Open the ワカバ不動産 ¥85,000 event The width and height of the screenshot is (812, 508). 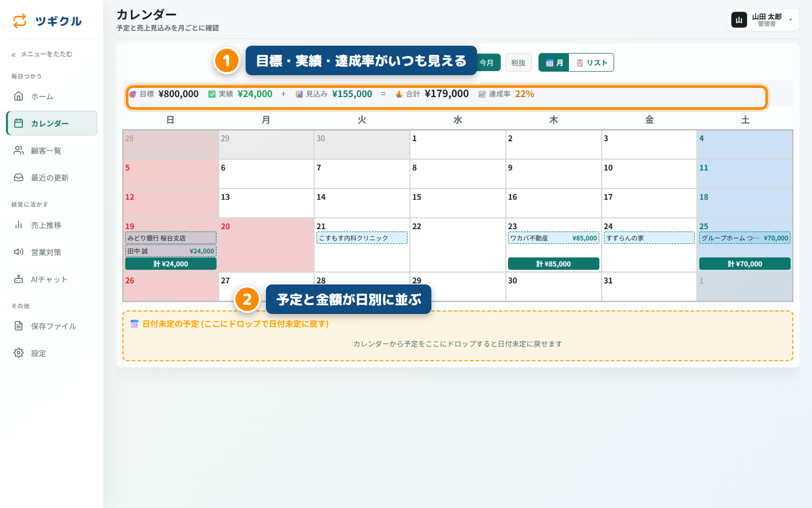click(554, 238)
